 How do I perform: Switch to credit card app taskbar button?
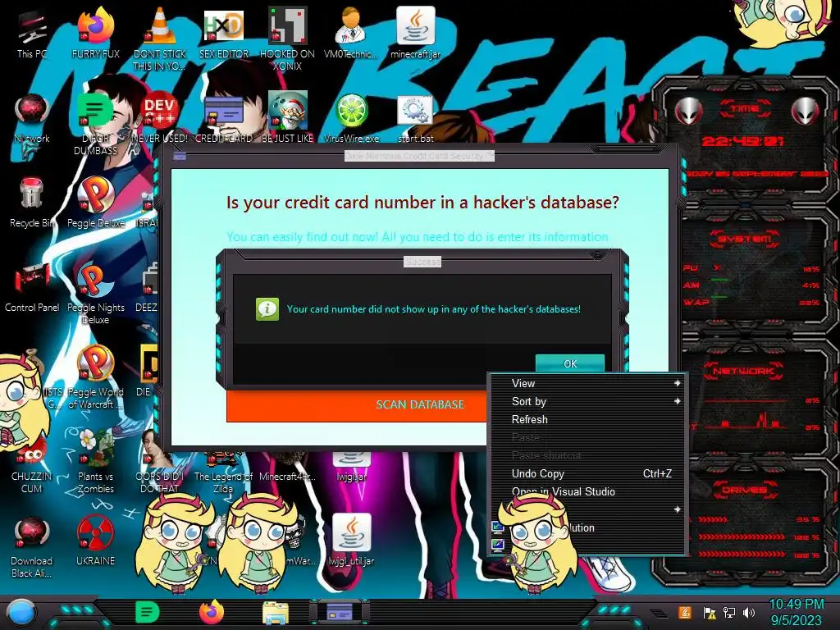pos(339,612)
